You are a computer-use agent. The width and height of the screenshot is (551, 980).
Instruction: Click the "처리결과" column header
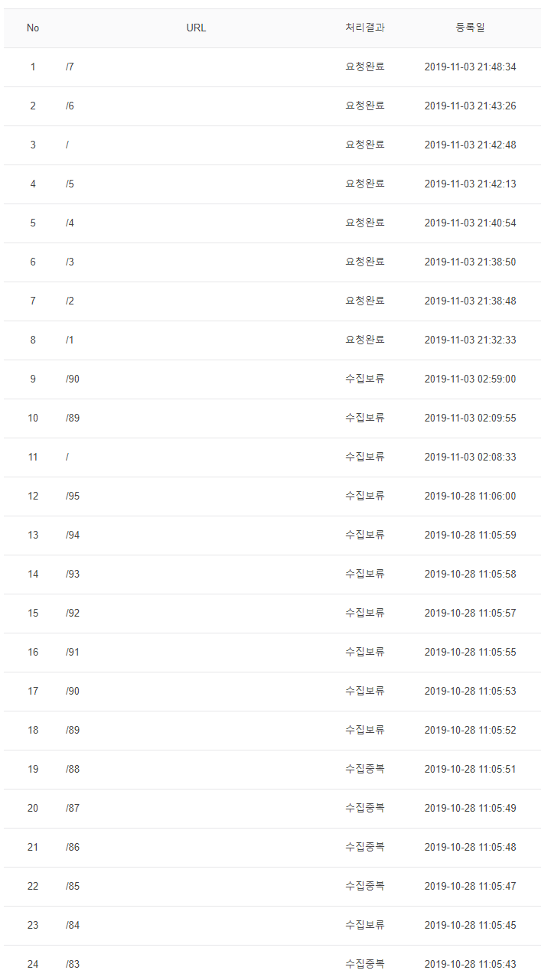click(x=365, y=28)
